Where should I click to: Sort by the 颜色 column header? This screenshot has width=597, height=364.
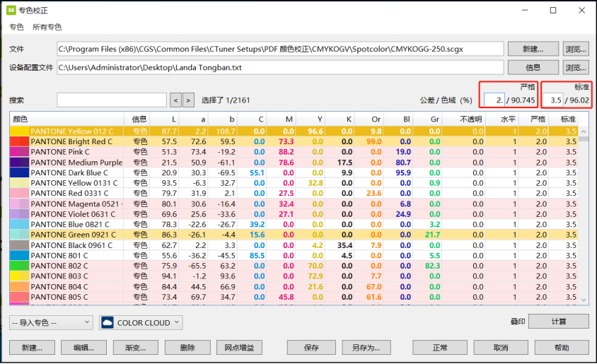click(x=66, y=119)
